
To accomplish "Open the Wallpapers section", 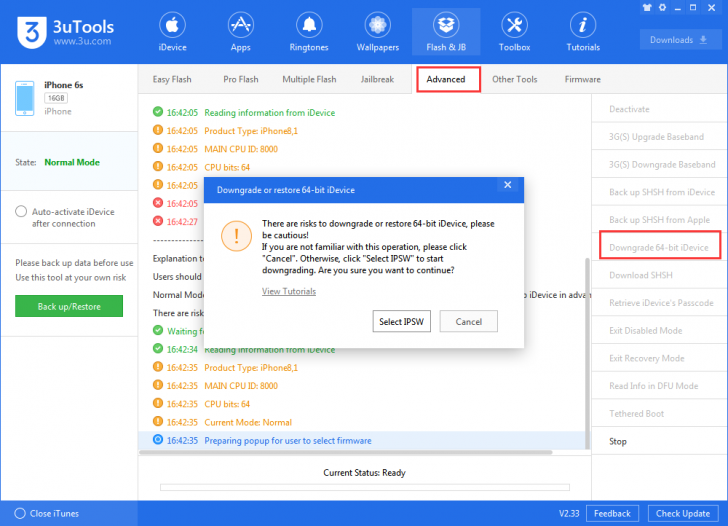I will pos(377,32).
